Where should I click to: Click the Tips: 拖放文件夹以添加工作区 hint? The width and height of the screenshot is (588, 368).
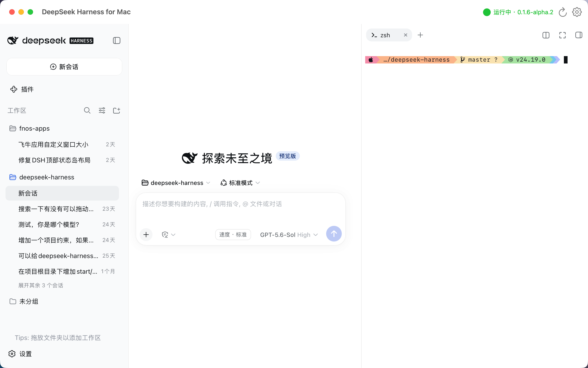pyautogui.click(x=58, y=338)
